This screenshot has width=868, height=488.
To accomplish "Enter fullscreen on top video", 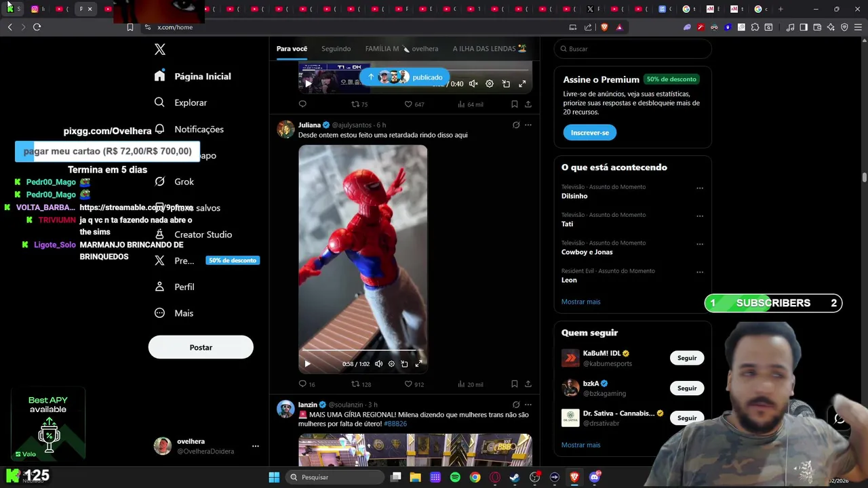I will (522, 83).
